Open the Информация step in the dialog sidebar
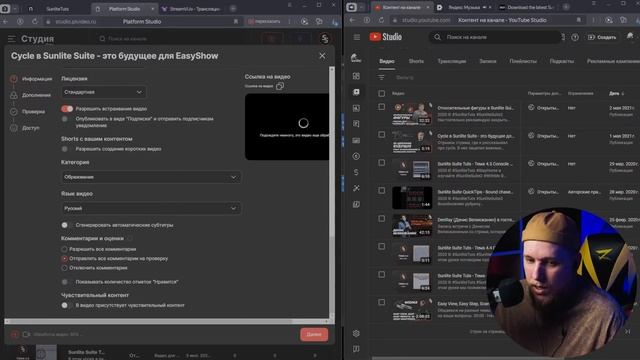Image resolution: width=640 pixels, height=360 pixels. 31,79
